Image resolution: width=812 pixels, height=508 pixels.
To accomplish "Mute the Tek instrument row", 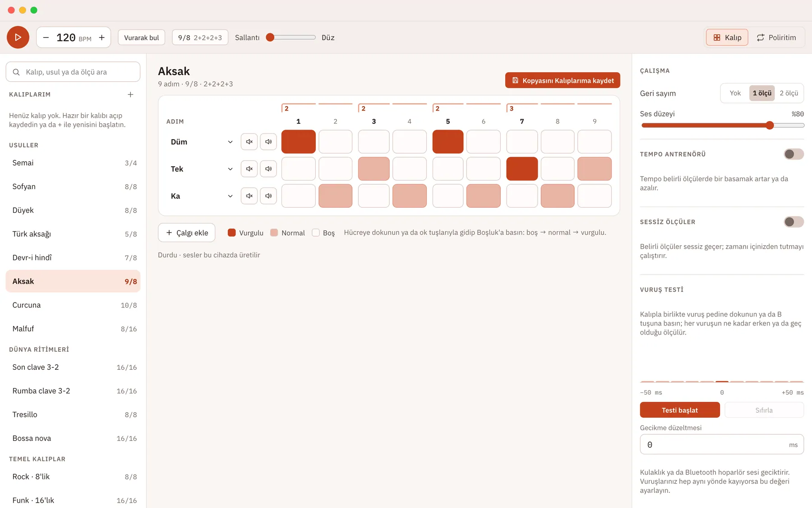I will pyautogui.click(x=249, y=169).
